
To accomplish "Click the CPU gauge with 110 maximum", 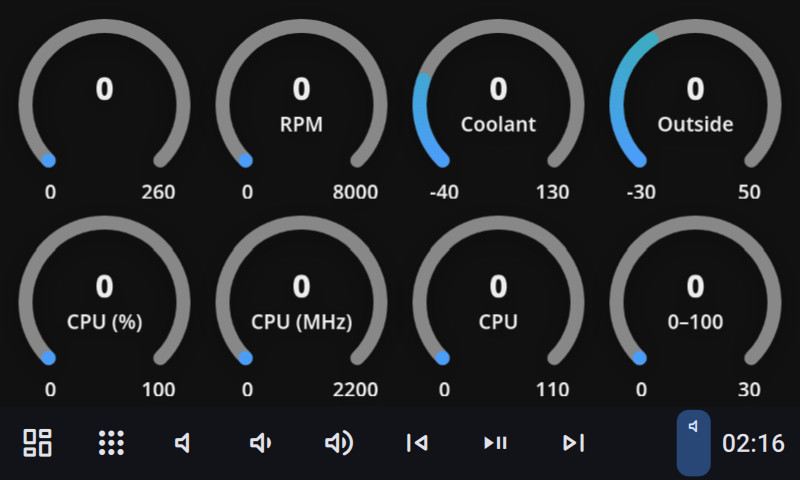I will (498, 302).
